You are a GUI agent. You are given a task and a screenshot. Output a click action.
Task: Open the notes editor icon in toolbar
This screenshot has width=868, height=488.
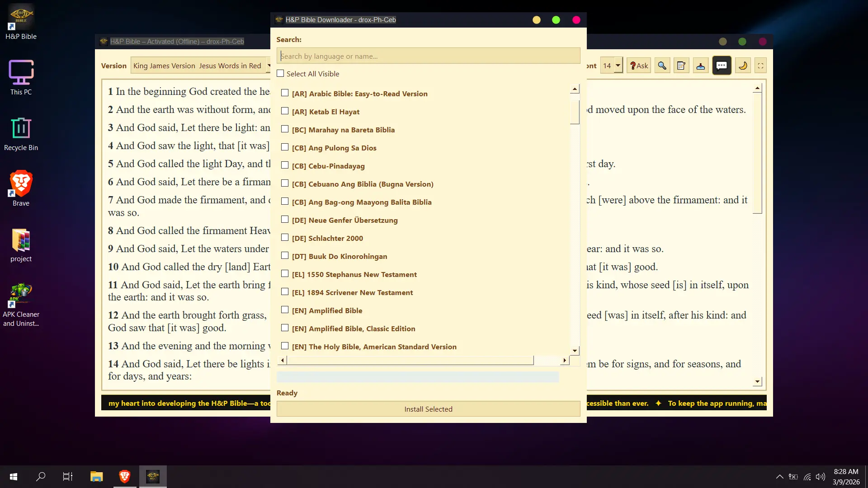coord(681,66)
